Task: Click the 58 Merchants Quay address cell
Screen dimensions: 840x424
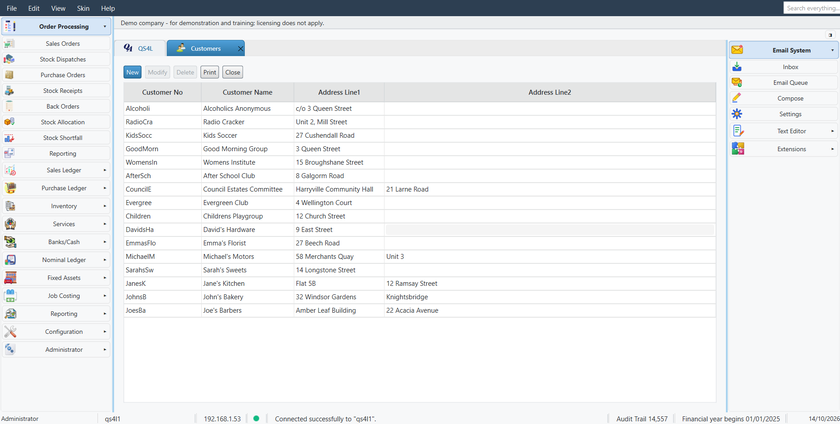Action: pyautogui.click(x=339, y=257)
